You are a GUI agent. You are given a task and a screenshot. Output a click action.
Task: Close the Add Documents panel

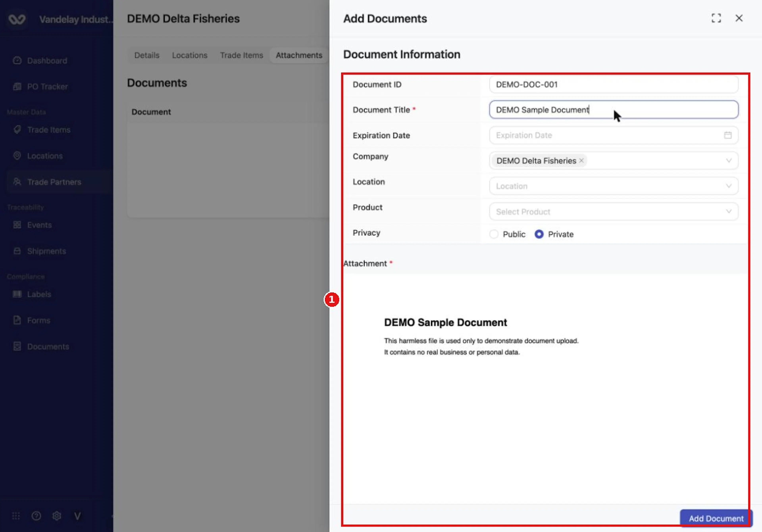coord(739,18)
